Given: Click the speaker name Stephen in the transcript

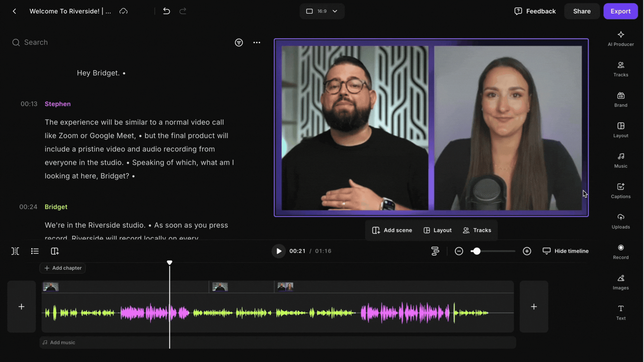Looking at the screenshot, I should (x=58, y=104).
